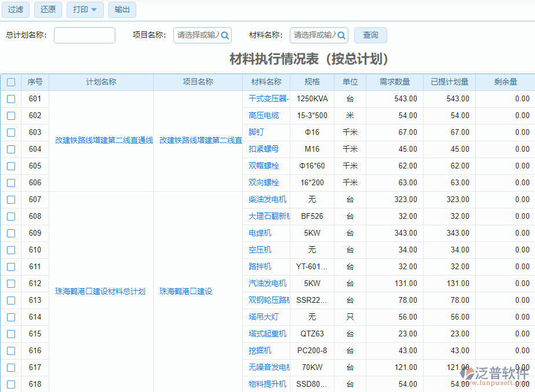The width and height of the screenshot is (535, 392).
Task: Click the 查询 button
Action: [x=370, y=35]
